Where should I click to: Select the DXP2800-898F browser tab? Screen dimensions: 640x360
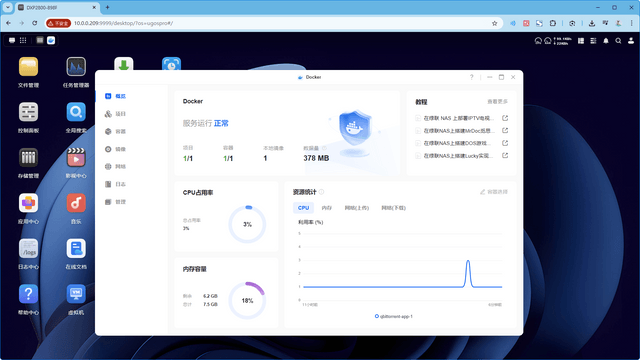point(57,7)
